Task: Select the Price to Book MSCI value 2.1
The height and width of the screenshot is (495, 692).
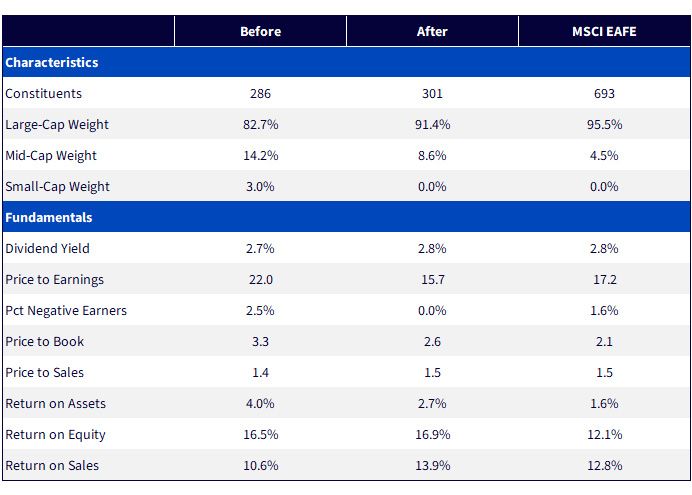Action: tap(604, 341)
